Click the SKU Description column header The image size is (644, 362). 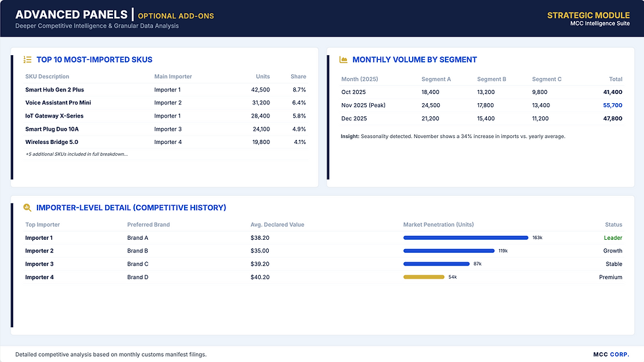pyautogui.click(x=47, y=76)
